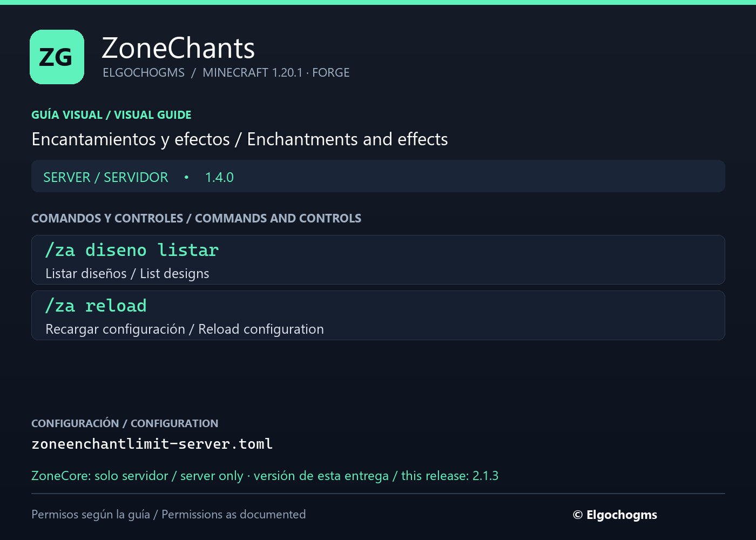
Task: Click the SERVER / SERVIDOR label
Action: click(106, 177)
